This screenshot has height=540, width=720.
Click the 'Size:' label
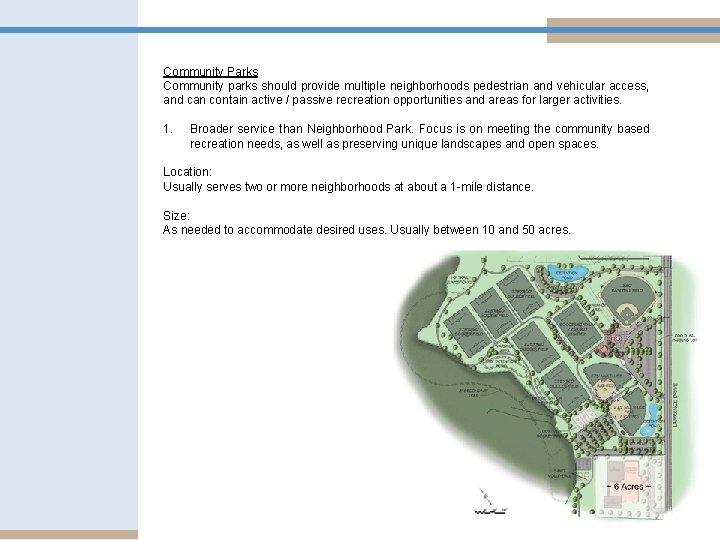pyautogui.click(x=176, y=215)
